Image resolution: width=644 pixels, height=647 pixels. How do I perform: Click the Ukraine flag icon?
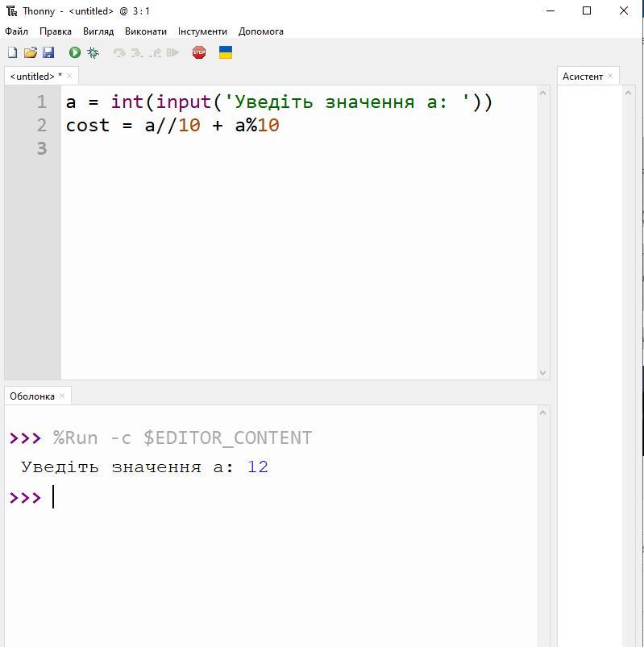[x=226, y=52]
